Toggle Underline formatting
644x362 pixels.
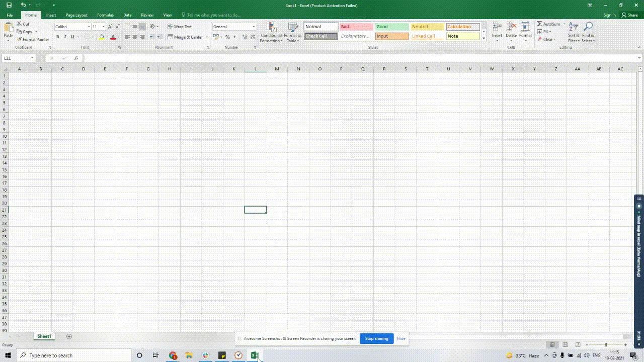72,37
